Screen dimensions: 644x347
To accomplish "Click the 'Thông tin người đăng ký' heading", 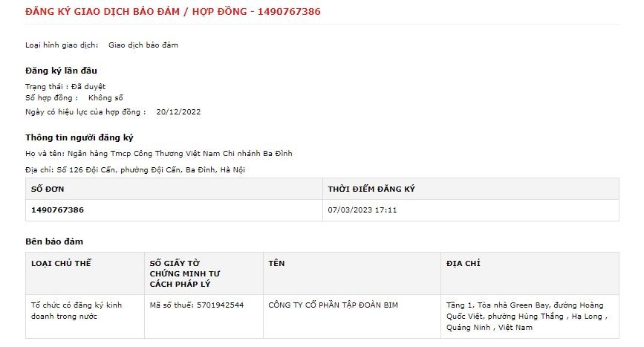I will point(79,137).
